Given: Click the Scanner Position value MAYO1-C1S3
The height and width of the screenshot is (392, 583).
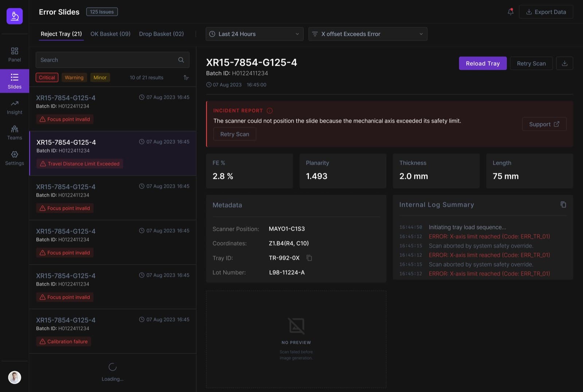Looking at the screenshot, I should coord(287,229).
